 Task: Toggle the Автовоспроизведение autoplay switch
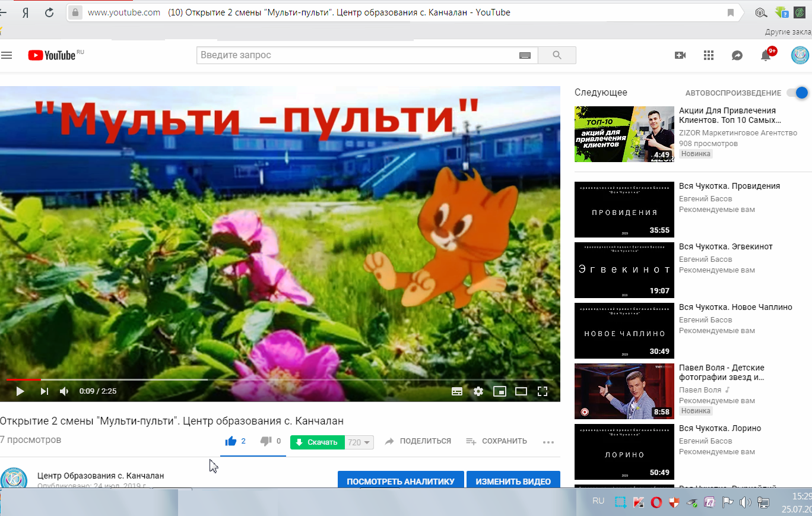(798, 93)
